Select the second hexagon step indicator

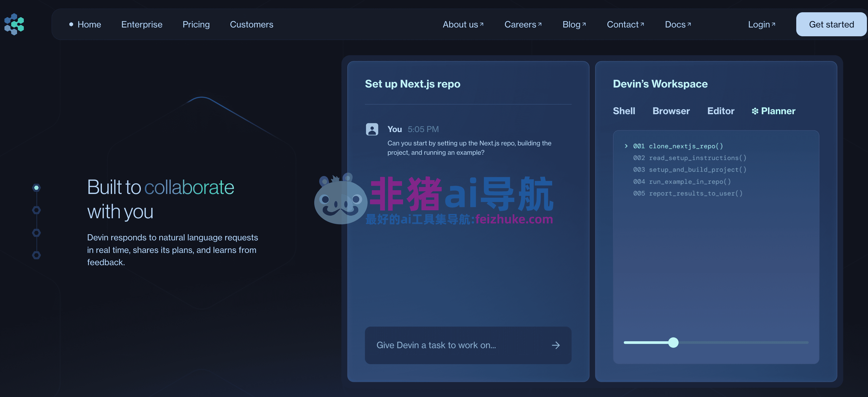(36, 210)
